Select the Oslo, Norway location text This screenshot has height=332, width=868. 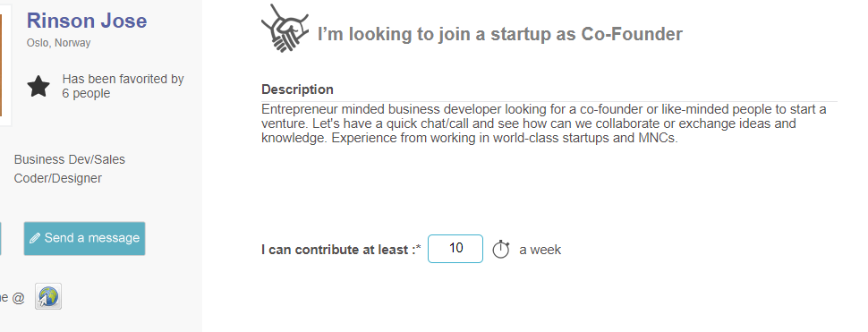pos(59,43)
